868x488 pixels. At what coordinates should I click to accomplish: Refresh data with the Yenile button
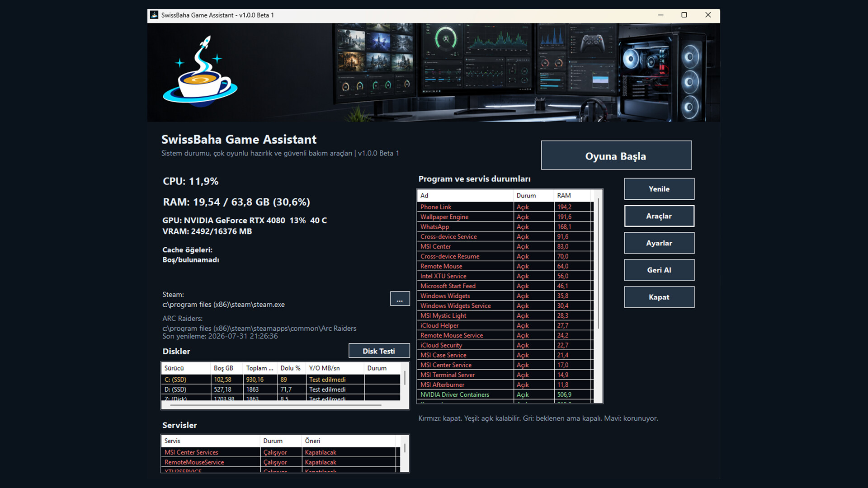pyautogui.click(x=659, y=189)
